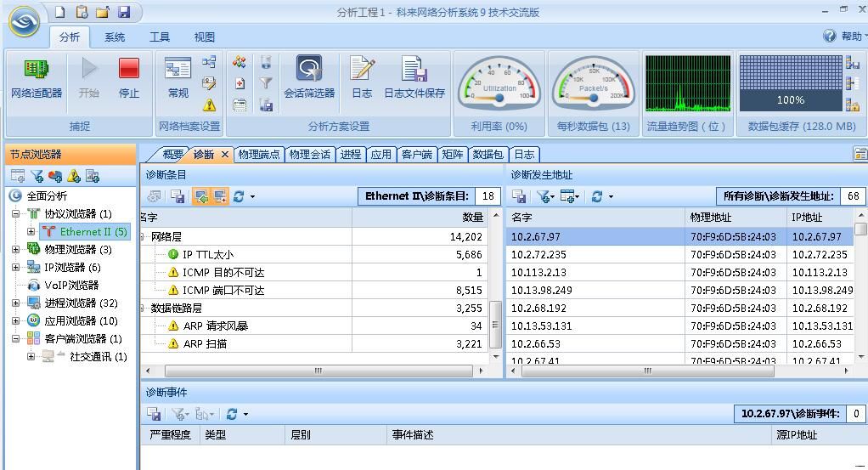Select the ICMP 端口不可达 diagnosis row

click(314, 290)
